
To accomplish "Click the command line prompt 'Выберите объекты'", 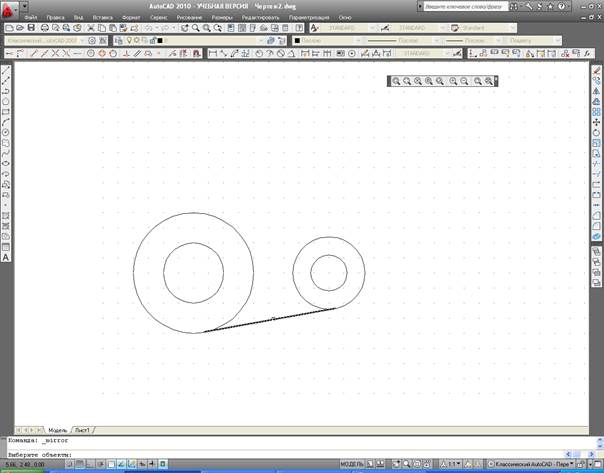I will coord(40,455).
